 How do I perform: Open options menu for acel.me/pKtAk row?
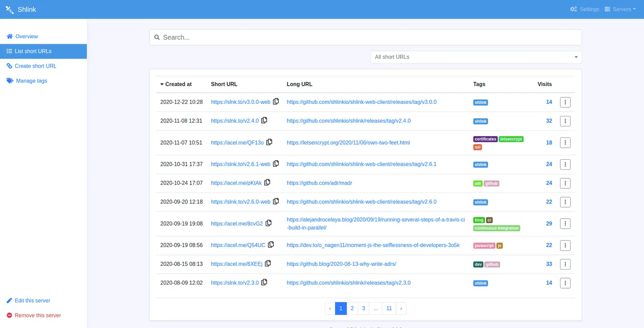point(565,183)
